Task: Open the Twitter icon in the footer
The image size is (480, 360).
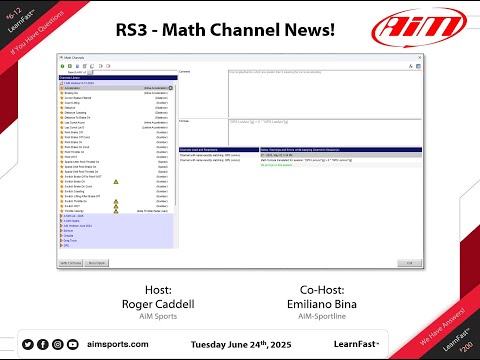Action: [x=28, y=344]
